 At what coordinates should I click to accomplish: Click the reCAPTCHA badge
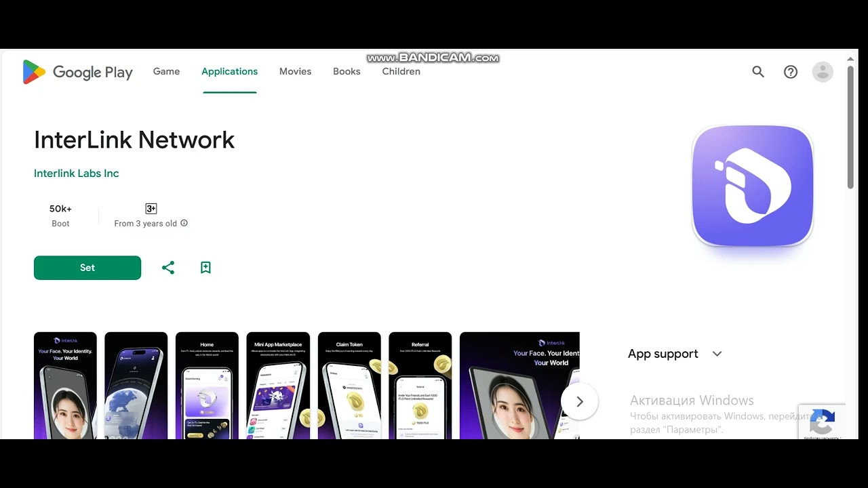822,423
